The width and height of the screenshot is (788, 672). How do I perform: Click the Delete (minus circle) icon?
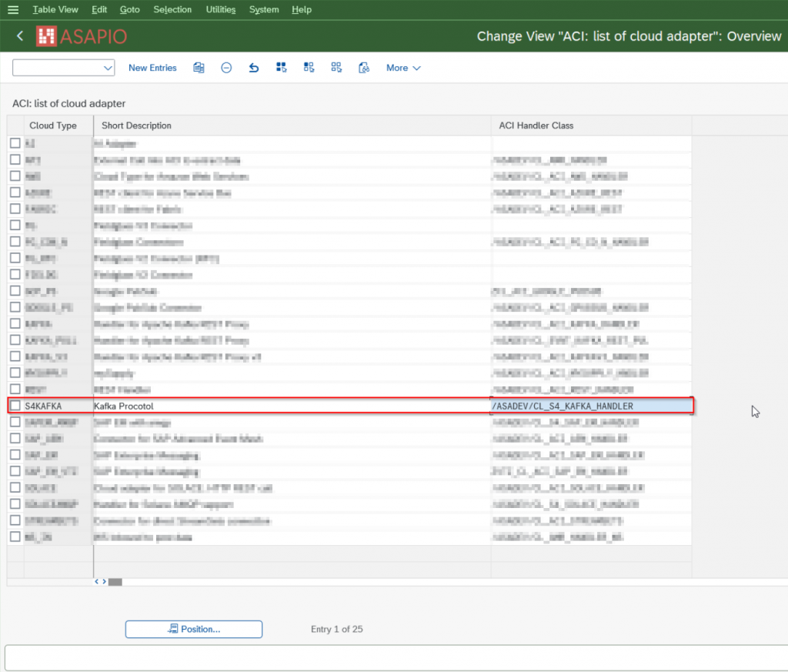226,68
